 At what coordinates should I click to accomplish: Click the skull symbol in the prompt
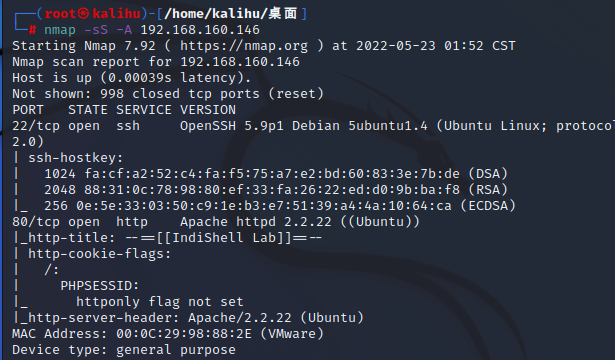(83, 14)
